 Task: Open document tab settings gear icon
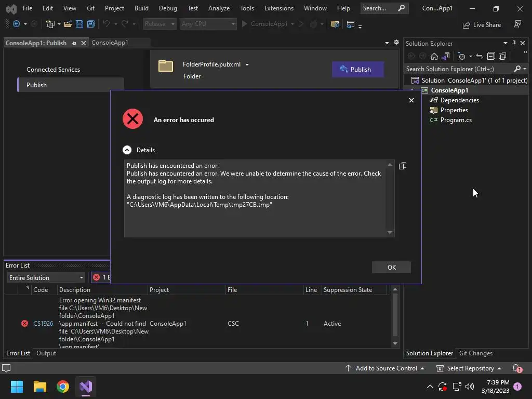click(x=396, y=43)
